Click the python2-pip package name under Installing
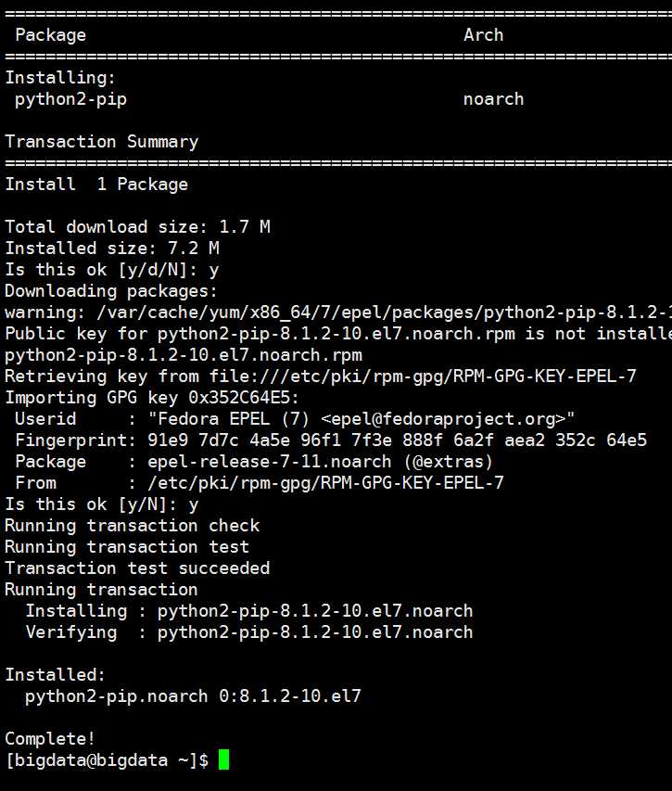 click(70, 99)
